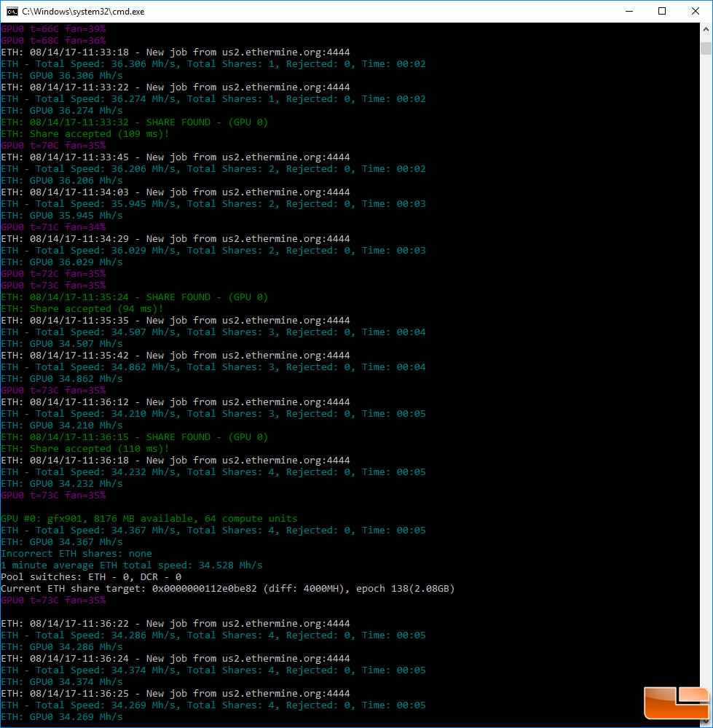Click the 'ETH: GPU0 34.862 Mh/s' line

(x=62, y=378)
